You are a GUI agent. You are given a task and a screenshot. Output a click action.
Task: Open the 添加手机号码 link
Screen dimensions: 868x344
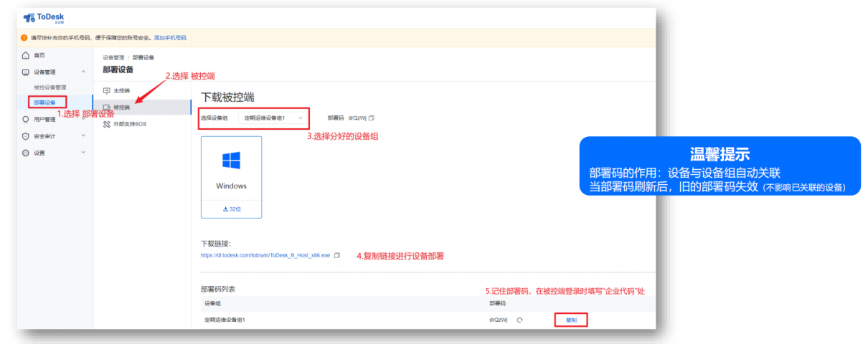coord(170,37)
